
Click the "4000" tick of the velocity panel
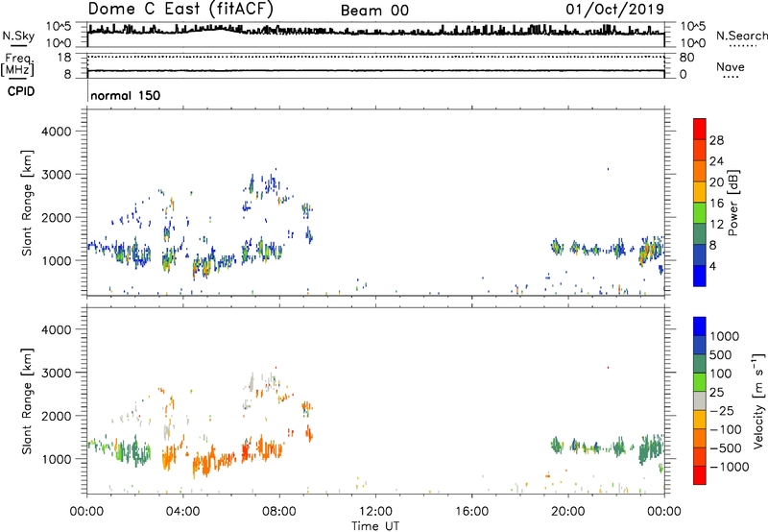(x=57, y=329)
